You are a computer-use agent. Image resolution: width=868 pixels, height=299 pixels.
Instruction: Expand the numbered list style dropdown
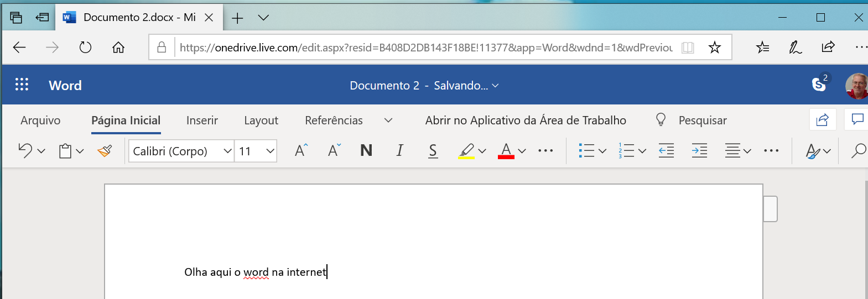pos(642,151)
